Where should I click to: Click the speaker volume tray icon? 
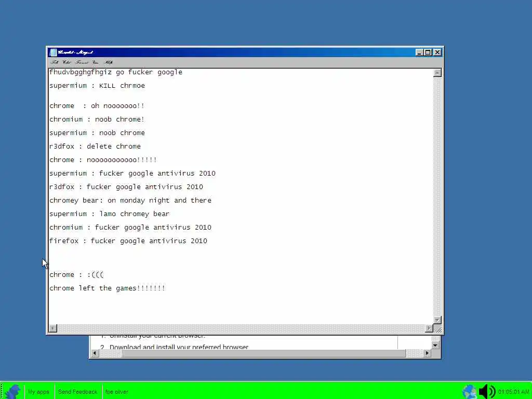(487, 392)
